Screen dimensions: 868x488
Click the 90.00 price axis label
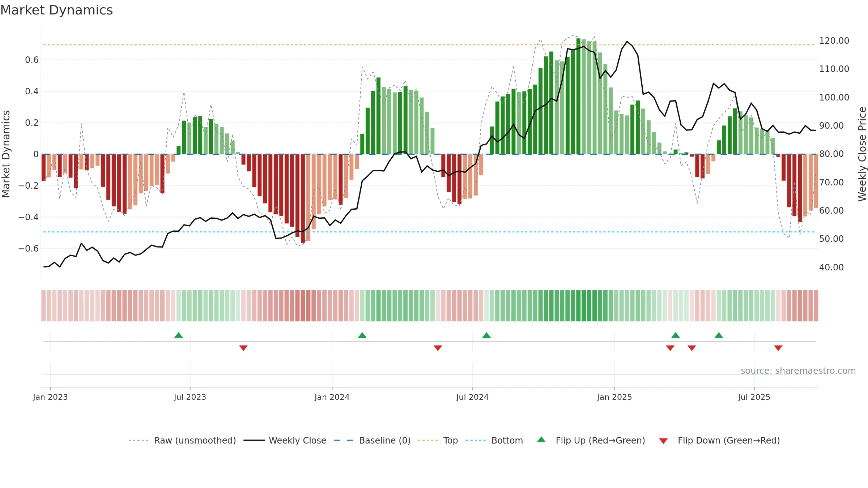coord(831,125)
